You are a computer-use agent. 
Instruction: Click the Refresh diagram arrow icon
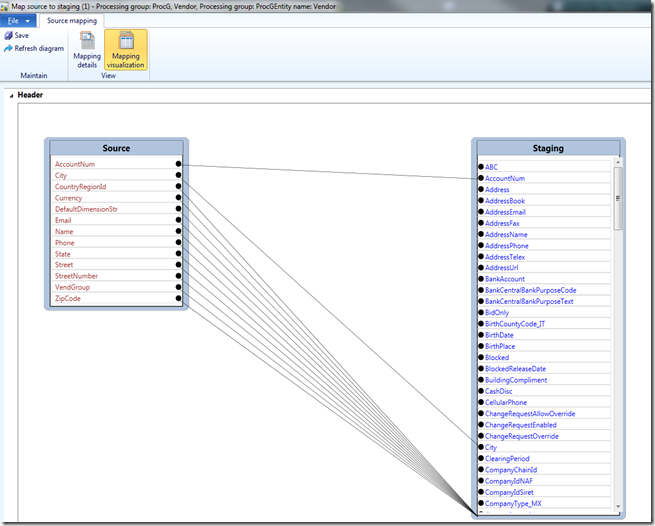click(8, 48)
